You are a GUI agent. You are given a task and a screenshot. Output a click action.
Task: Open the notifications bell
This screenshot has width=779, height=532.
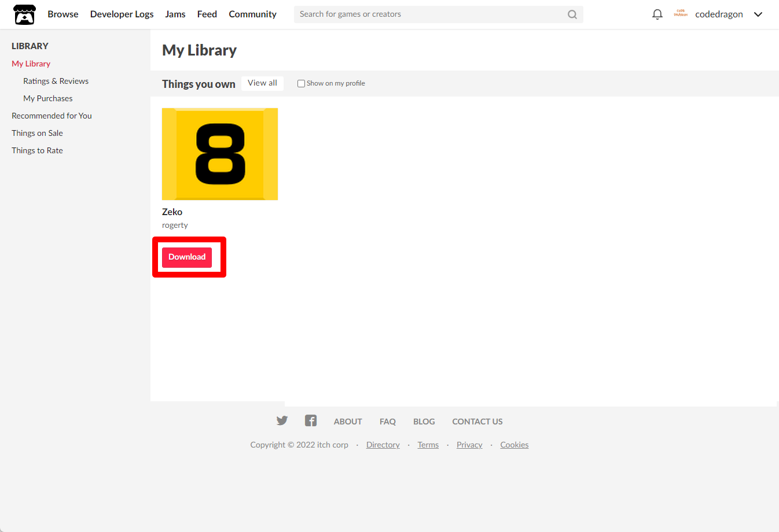(657, 14)
